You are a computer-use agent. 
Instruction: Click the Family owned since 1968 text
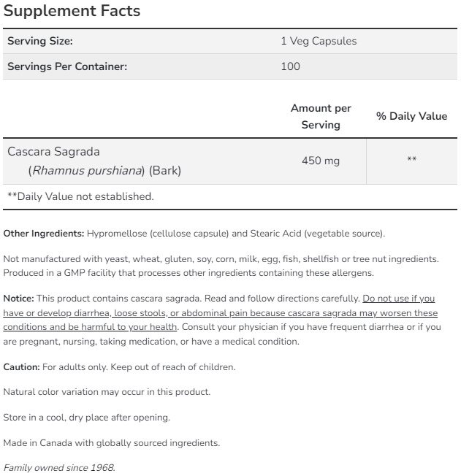59,468
